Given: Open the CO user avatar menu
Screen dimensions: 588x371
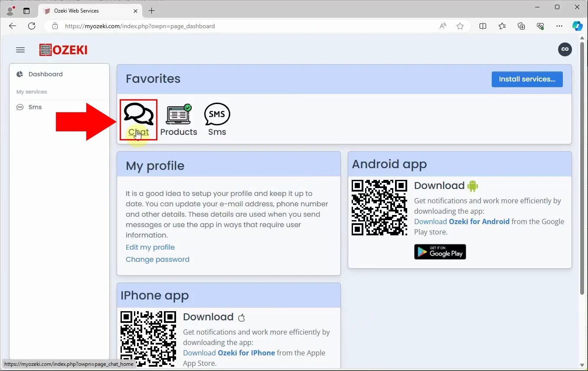Looking at the screenshot, I should (x=565, y=49).
